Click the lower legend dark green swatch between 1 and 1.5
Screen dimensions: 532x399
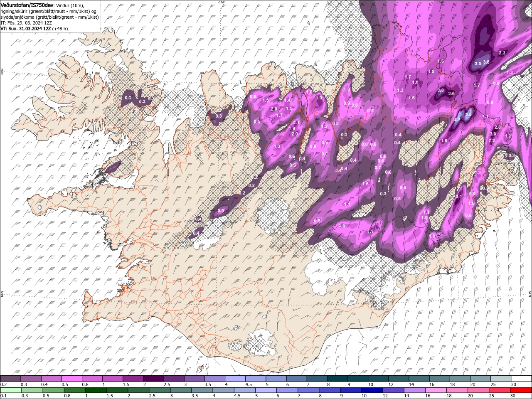point(96,390)
